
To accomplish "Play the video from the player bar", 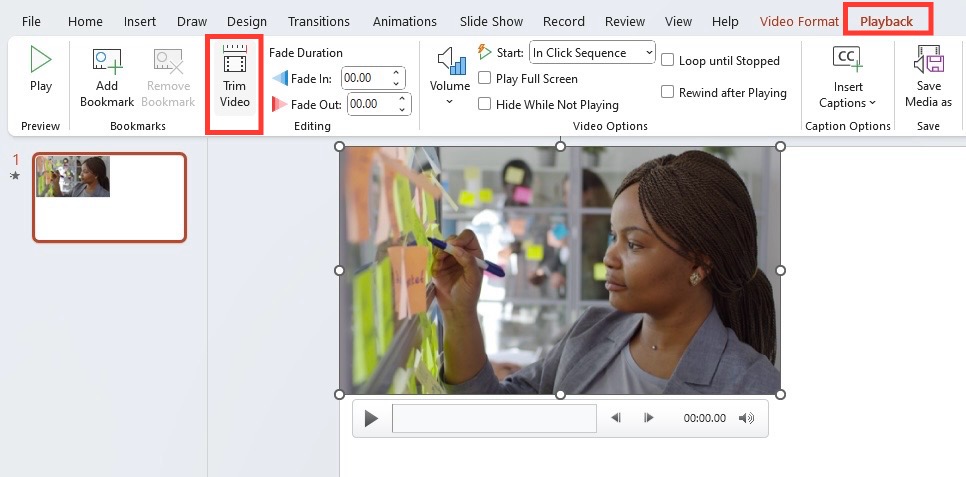I will click(371, 418).
